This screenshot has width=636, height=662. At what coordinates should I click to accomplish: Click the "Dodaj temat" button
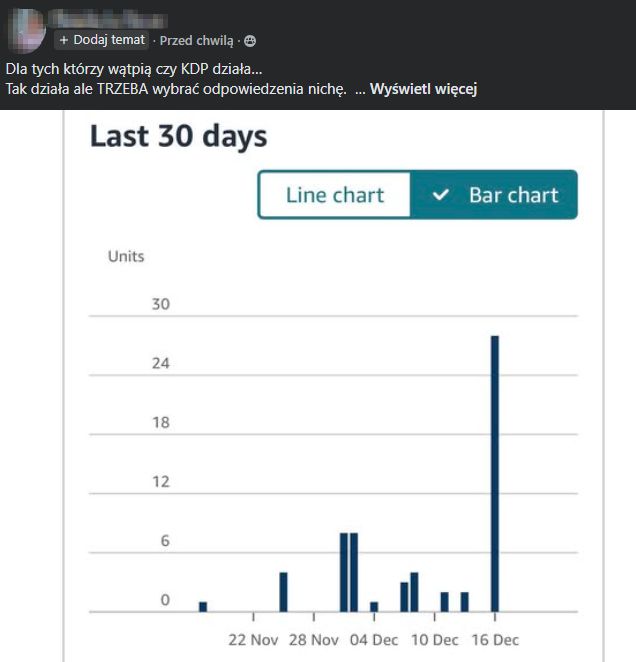pyautogui.click(x=102, y=41)
